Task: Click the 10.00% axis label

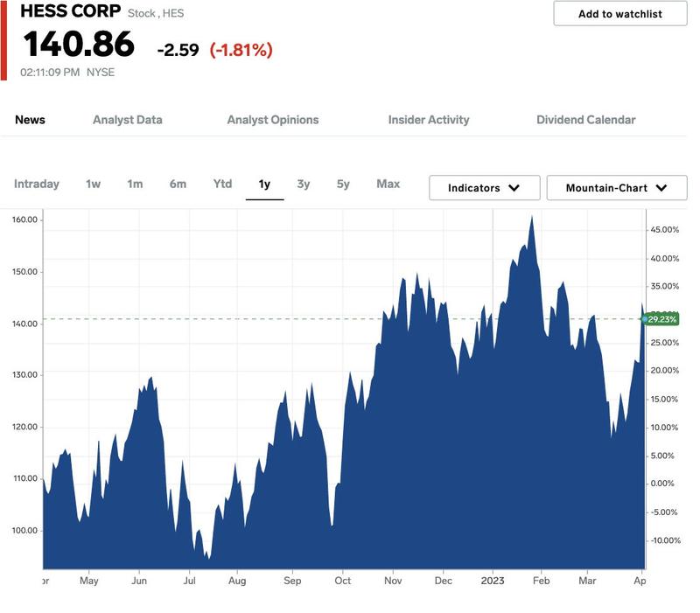Action: [664, 428]
